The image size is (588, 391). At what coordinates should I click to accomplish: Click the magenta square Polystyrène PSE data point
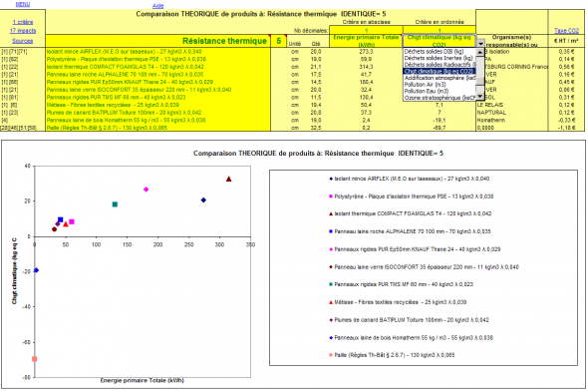pos(72,221)
